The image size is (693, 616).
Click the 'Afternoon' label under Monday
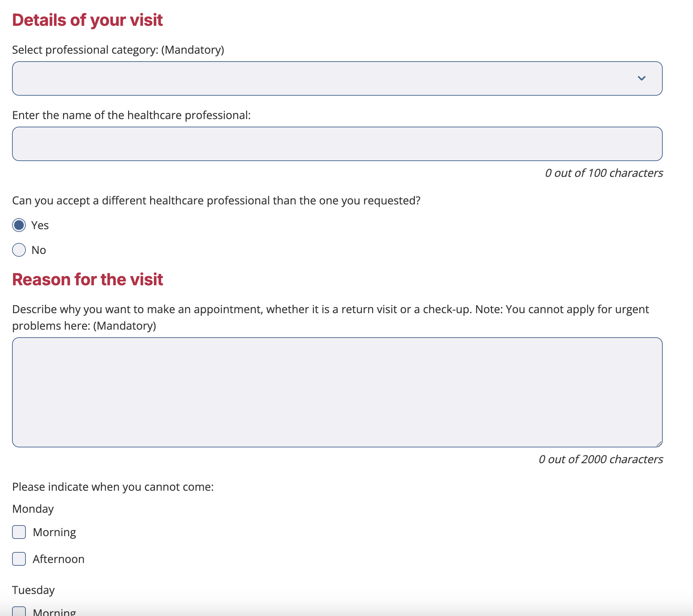pyautogui.click(x=59, y=559)
